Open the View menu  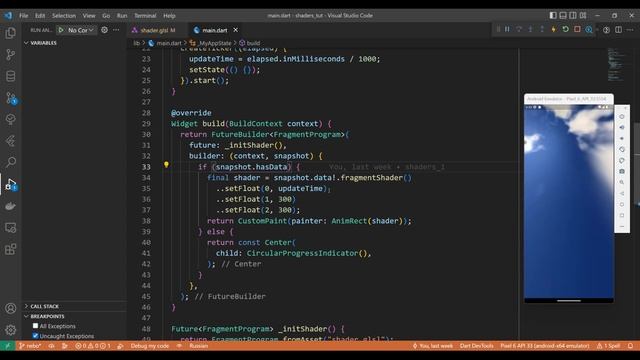89,16
